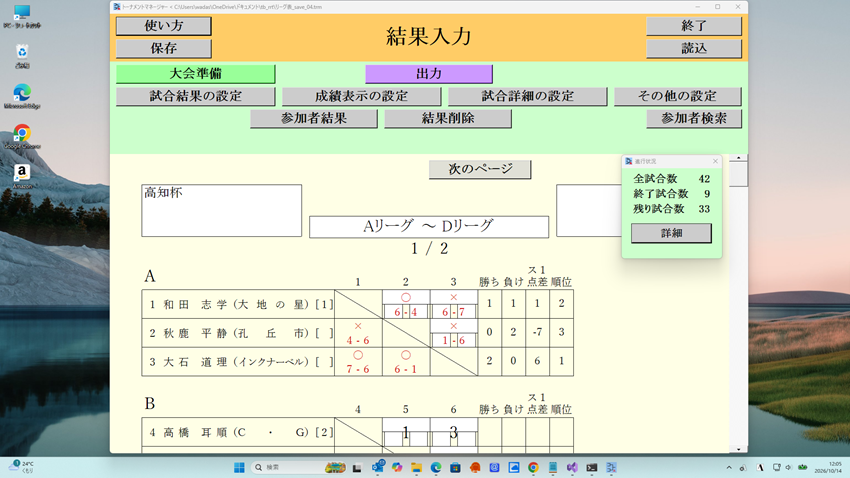
Task: Open Microsoft Store from the taskbar
Action: point(455,467)
